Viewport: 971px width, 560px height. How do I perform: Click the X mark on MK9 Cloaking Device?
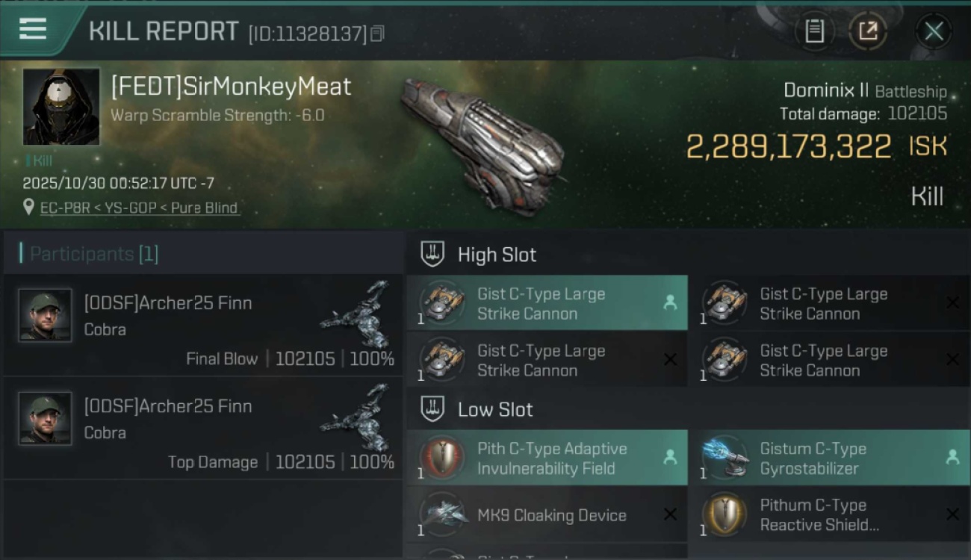coord(670,514)
